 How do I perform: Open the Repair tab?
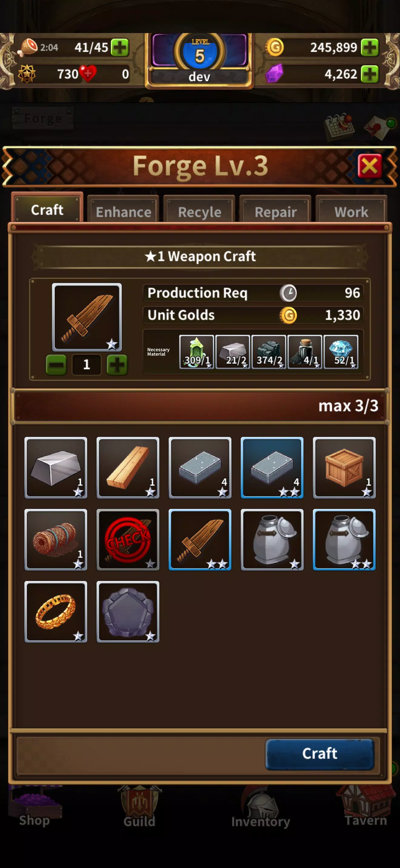point(275,212)
